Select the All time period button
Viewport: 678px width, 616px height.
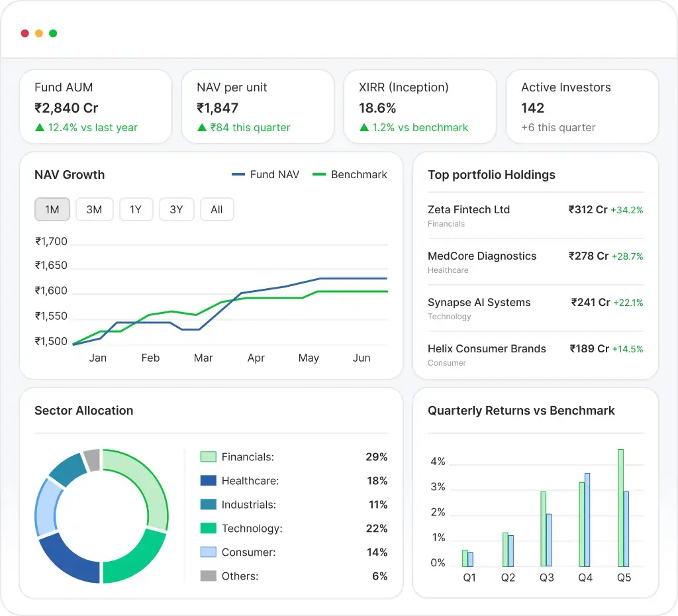pyautogui.click(x=217, y=209)
